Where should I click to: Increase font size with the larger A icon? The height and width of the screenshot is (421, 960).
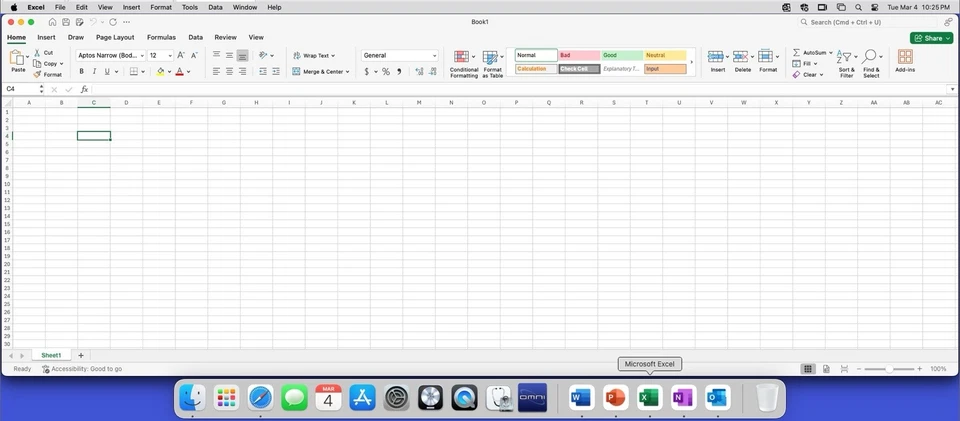181,55
